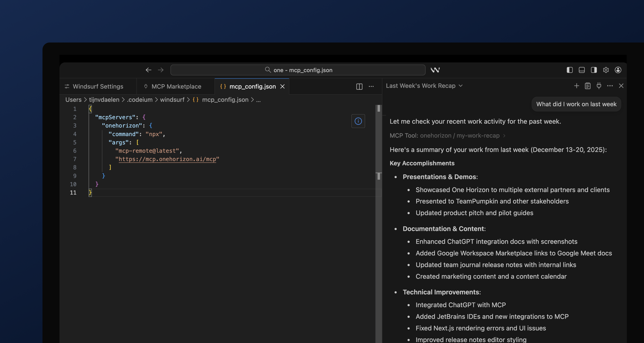Viewport: 644px width, 343px height.
Task: Click the info button in editor
Action: (358, 121)
